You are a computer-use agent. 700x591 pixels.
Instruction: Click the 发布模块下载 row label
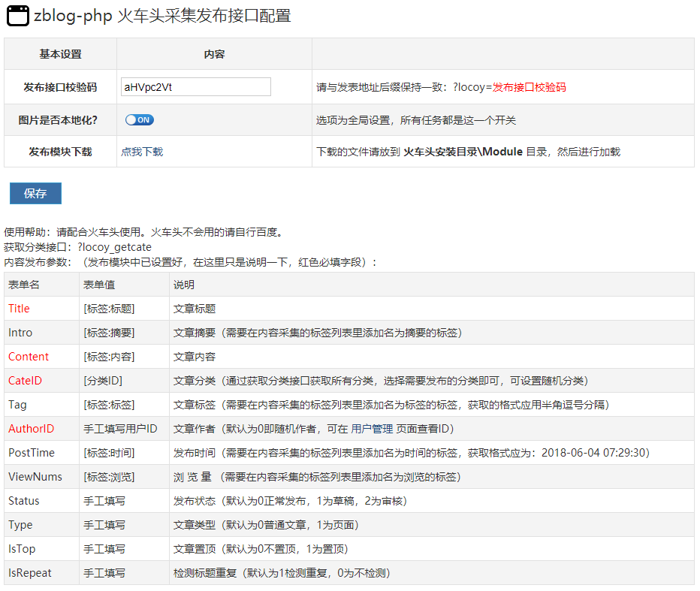pyautogui.click(x=60, y=152)
